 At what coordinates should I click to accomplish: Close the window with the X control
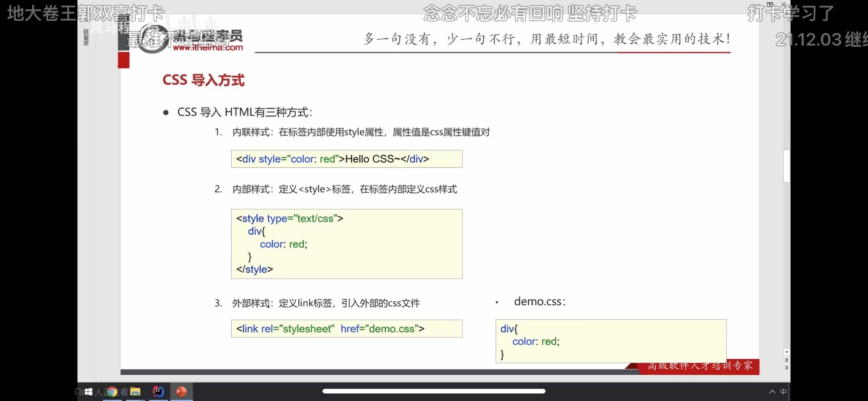pos(784,4)
